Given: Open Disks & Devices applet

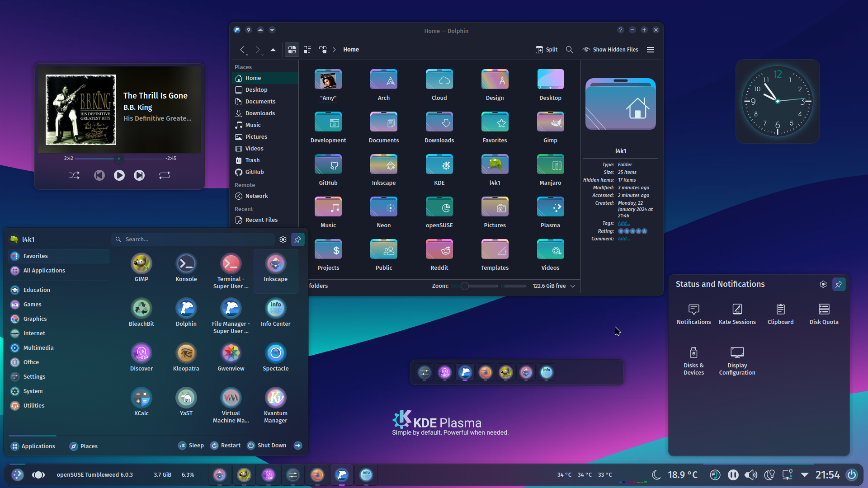Looking at the screenshot, I should [693, 361].
